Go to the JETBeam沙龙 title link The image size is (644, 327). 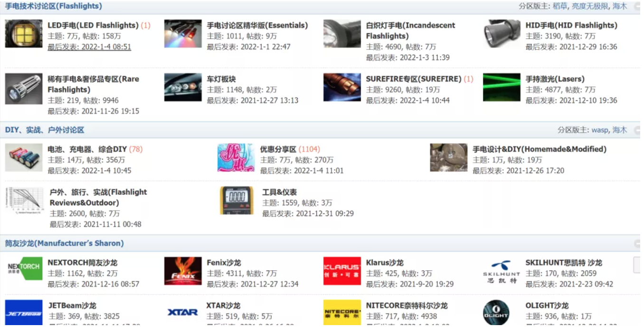(71, 306)
